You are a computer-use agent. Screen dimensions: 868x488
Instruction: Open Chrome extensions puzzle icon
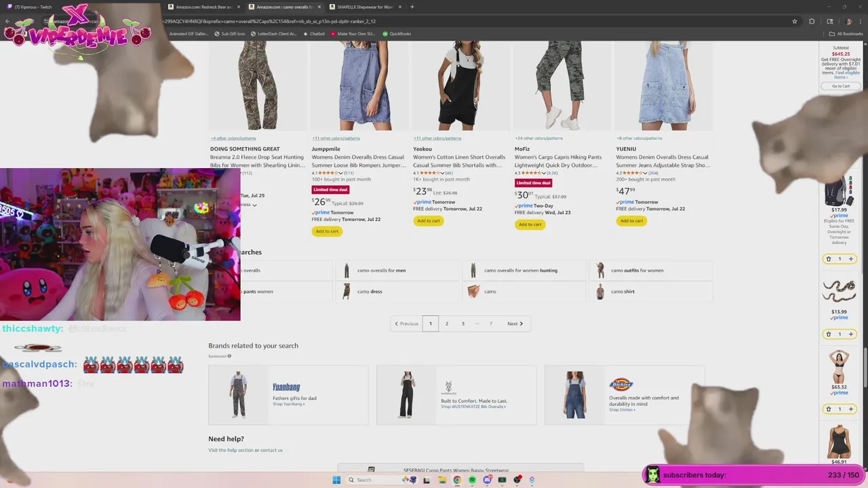812,21
